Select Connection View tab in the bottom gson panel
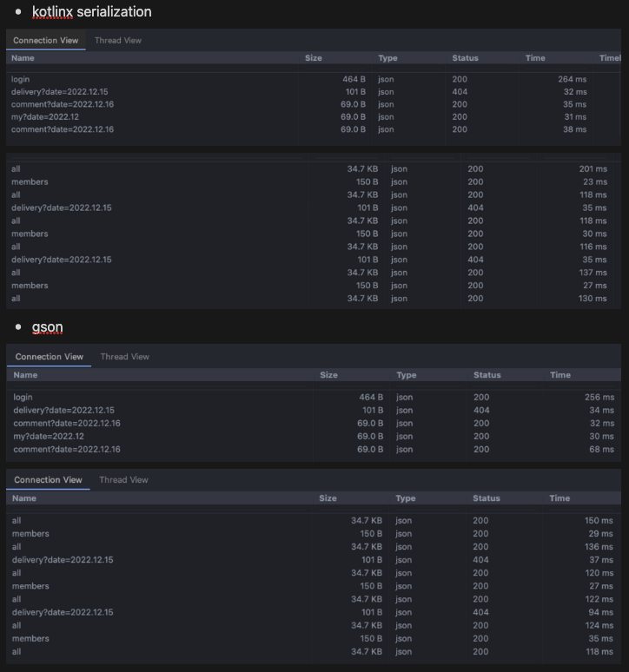 coord(48,479)
